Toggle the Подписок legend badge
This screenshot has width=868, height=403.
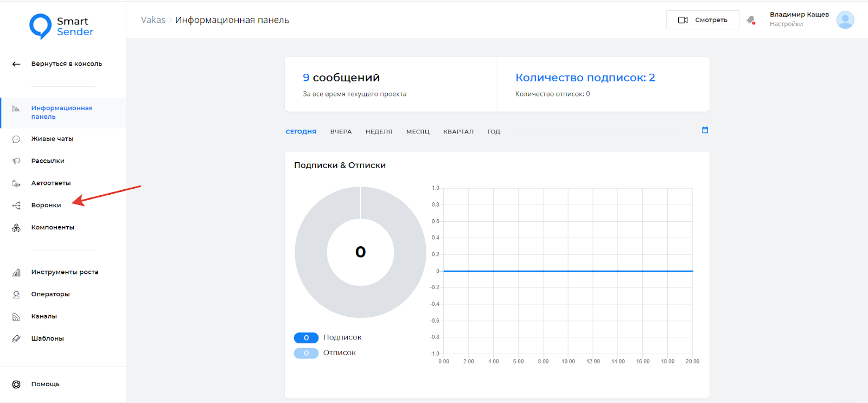tap(306, 338)
